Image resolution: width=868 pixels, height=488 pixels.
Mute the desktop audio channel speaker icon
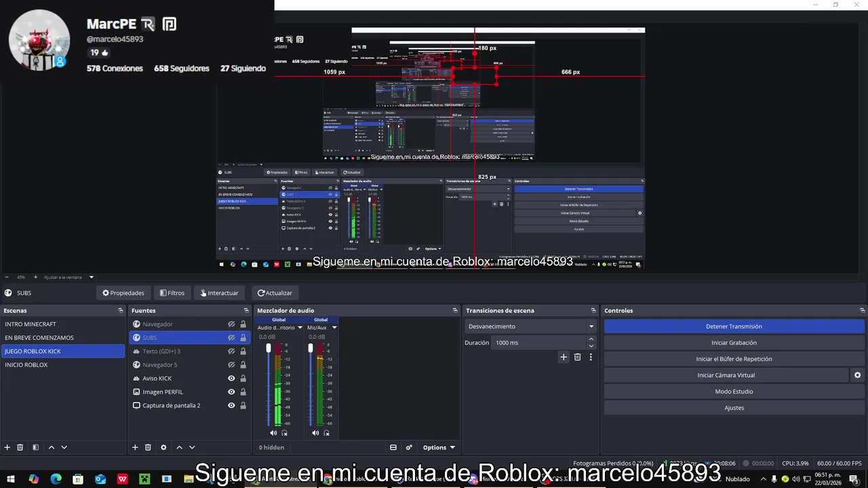click(x=273, y=432)
